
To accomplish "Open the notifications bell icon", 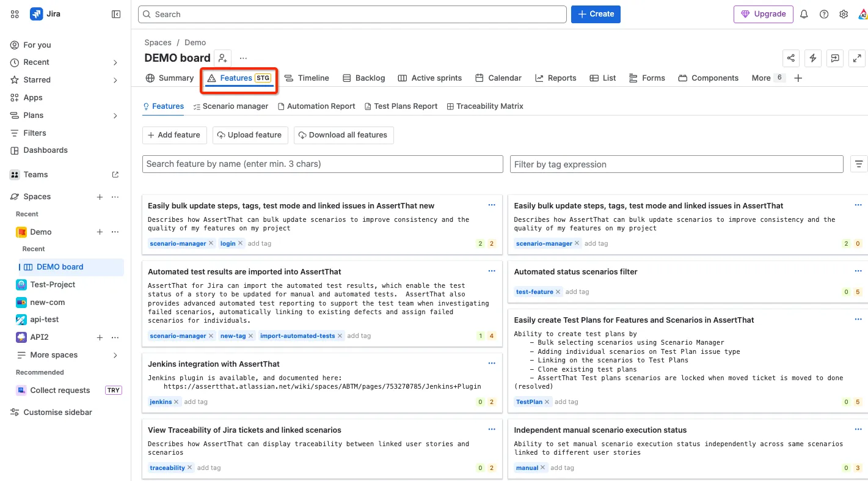I will pos(804,14).
